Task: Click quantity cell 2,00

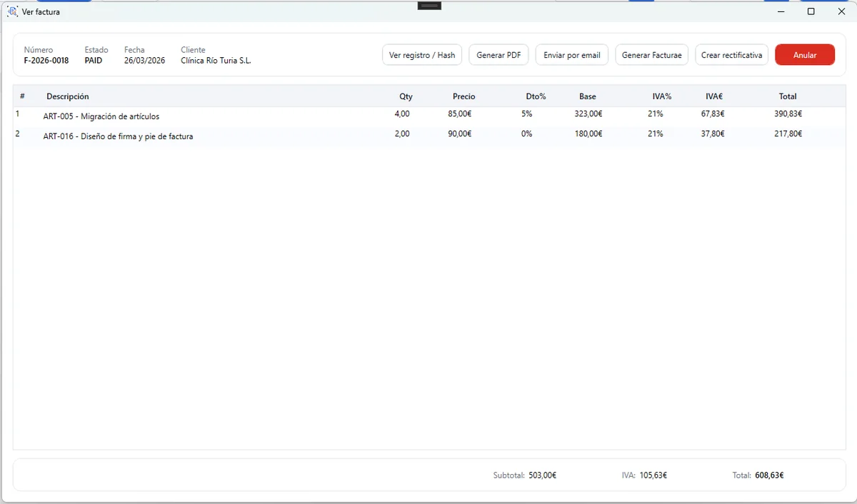Action: click(x=402, y=133)
